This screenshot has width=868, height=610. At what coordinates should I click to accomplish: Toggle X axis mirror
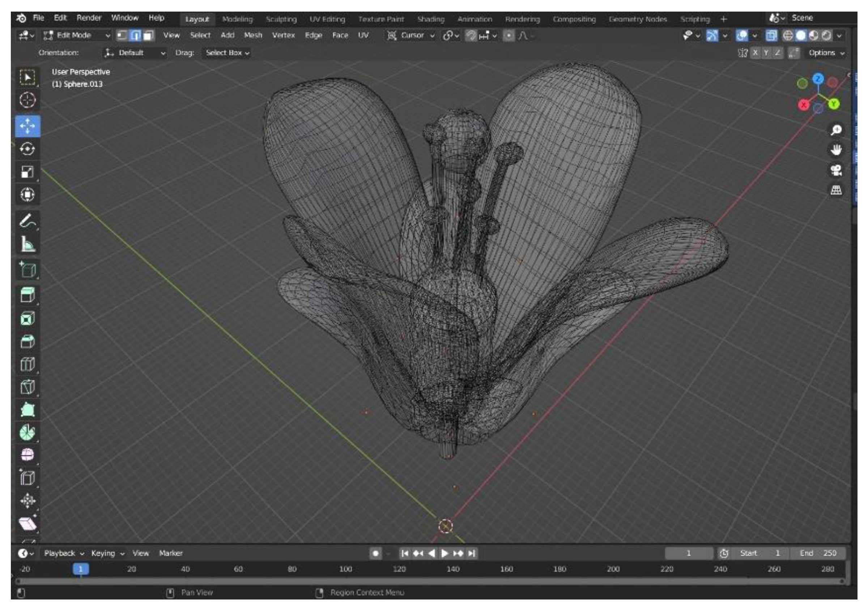[755, 53]
